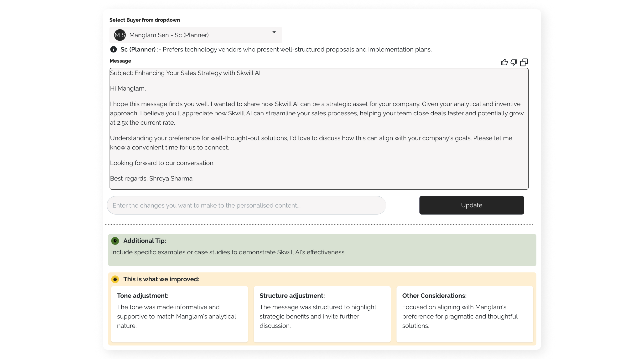Viewport: 644px width, 359px height.
Task: Click the Update button
Action: (x=472, y=205)
